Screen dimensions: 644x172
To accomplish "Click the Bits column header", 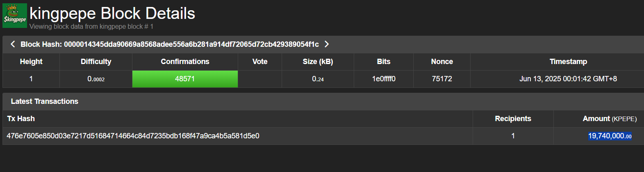I will point(384,62).
